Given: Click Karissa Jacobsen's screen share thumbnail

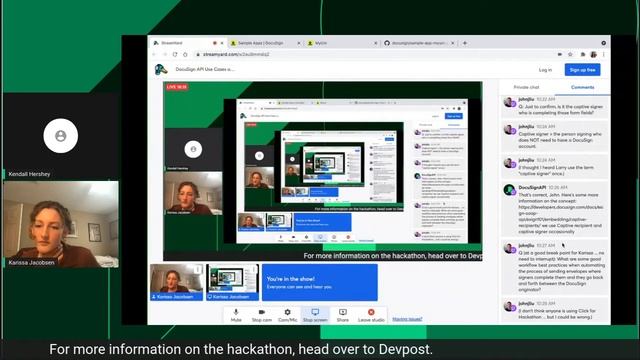Looking at the screenshot, I should 232,282.
